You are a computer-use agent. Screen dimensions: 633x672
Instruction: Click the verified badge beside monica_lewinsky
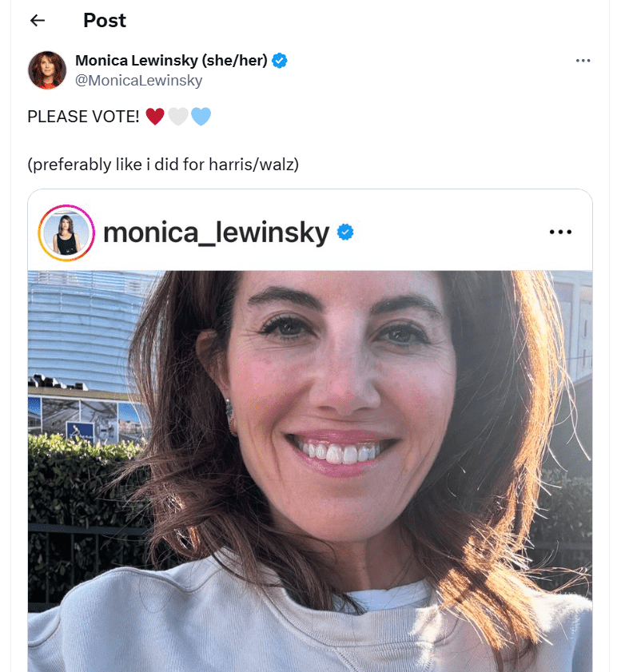[345, 233]
